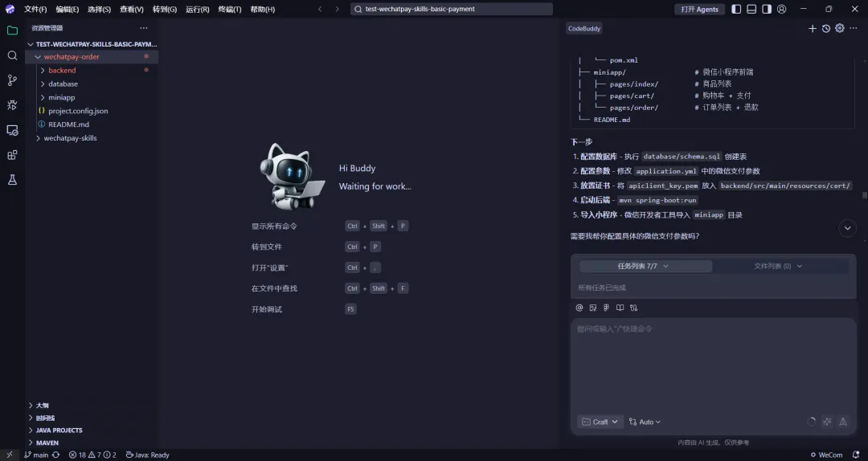The width and height of the screenshot is (868, 461).
Task: Go back with the navigation arrow
Action: 320,9
